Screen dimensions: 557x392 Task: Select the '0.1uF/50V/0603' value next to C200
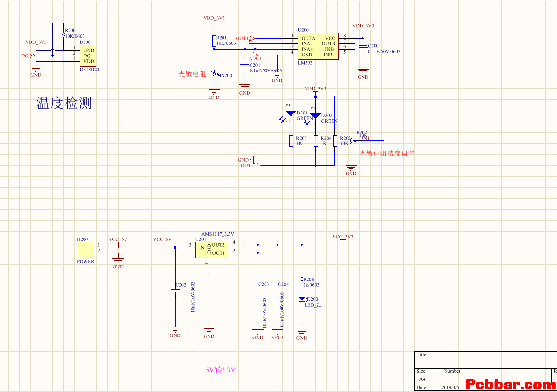tap(384, 52)
